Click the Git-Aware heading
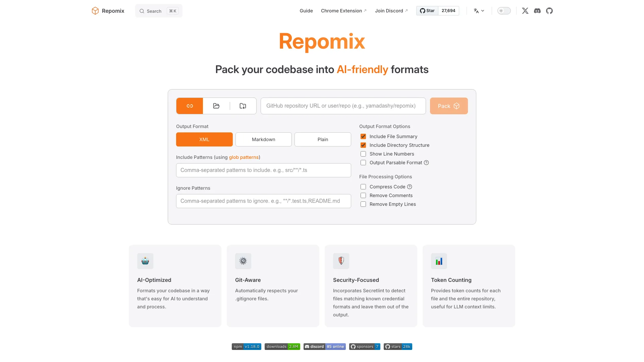The image size is (644, 362). (248, 280)
